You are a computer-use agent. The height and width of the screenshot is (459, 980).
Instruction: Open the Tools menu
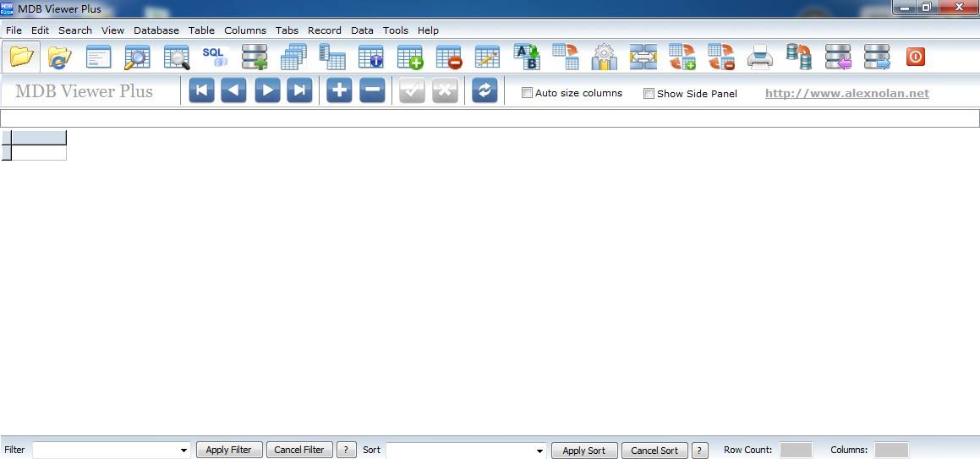(x=396, y=30)
